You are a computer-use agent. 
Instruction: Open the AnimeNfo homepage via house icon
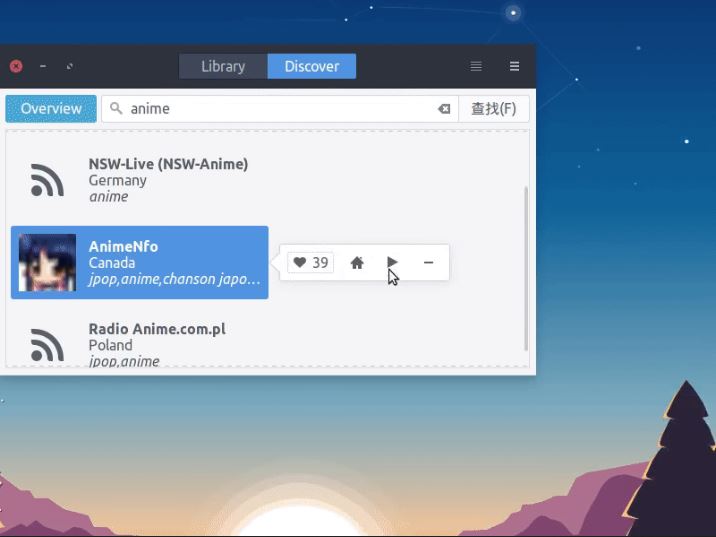tap(357, 263)
